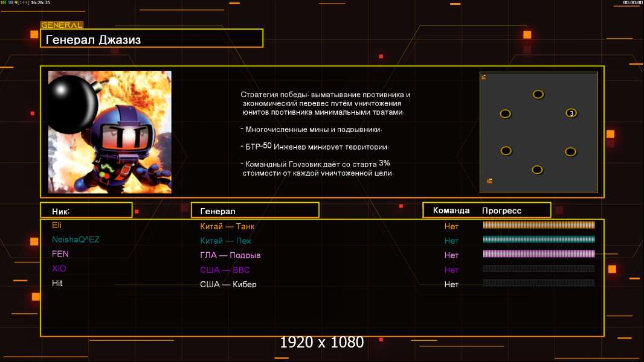The width and height of the screenshot is (644, 362).
Task: Click the Прогресс column heading
Action: pyautogui.click(x=501, y=211)
